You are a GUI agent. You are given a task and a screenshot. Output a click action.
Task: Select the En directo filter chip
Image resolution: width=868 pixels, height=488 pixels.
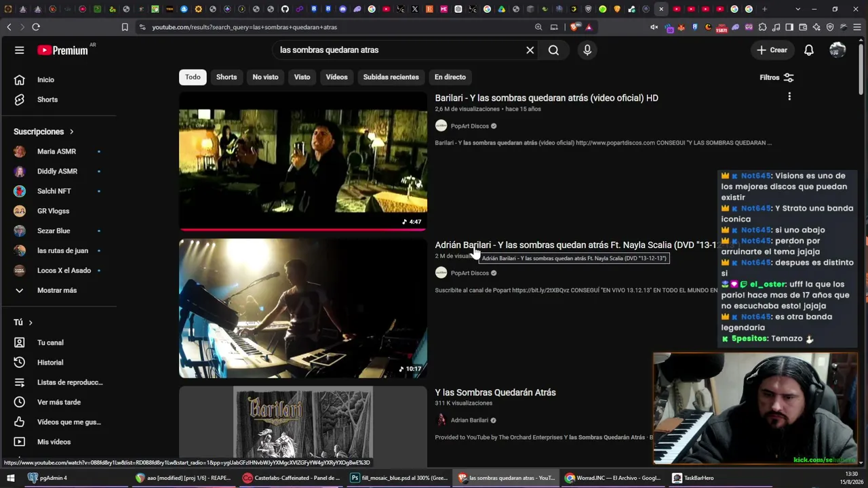pos(450,77)
